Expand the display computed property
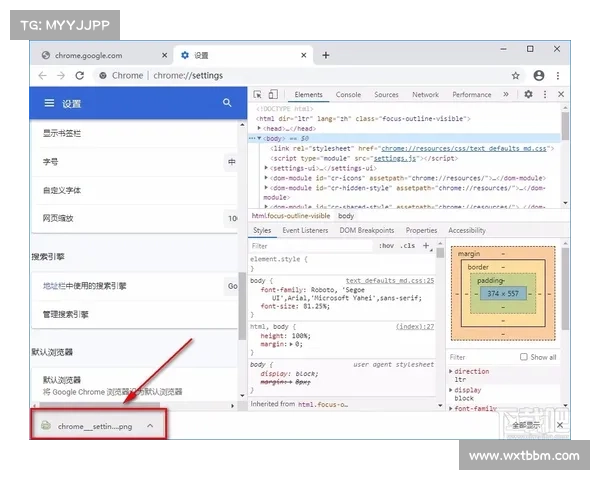 [x=451, y=390]
